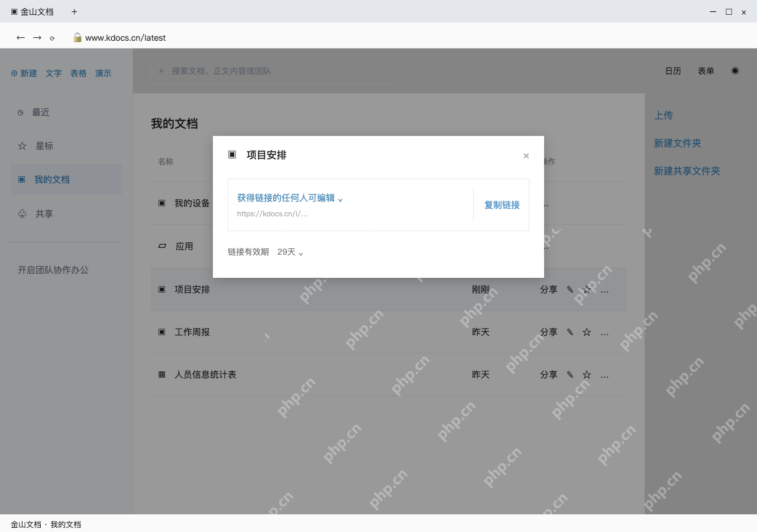Open the 29天 link validity dropdown

pos(290,252)
